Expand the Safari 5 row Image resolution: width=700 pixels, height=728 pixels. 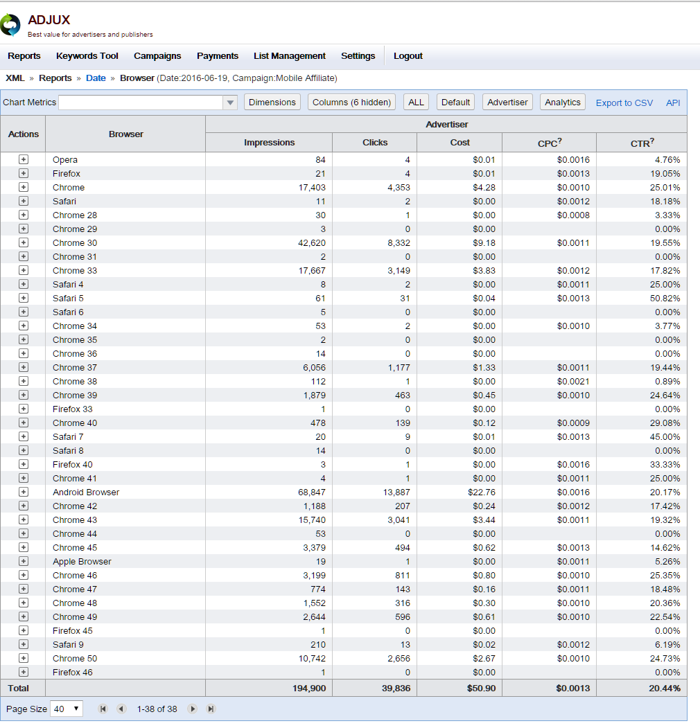tap(24, 298)
